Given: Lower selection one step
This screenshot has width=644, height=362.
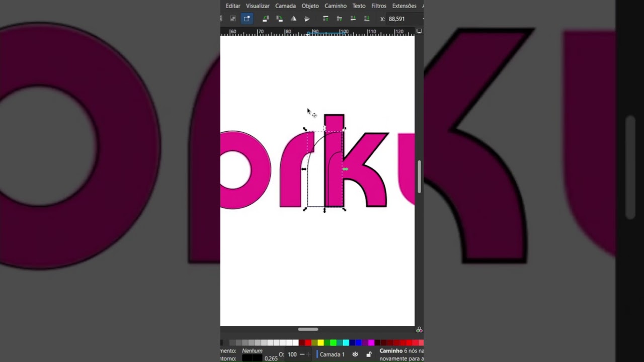Looking at the screenshot, I should (353, 19).
